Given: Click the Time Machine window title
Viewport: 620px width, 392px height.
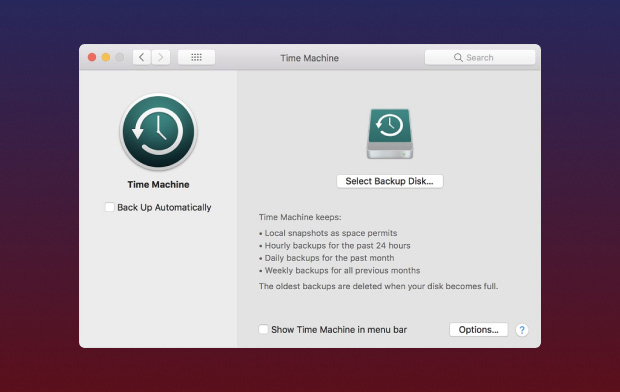Looking at the screenshot, I should [310, 58].
